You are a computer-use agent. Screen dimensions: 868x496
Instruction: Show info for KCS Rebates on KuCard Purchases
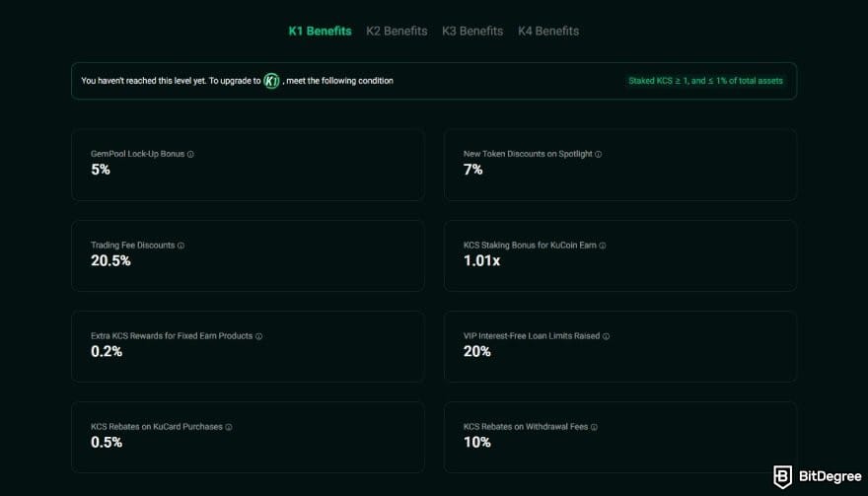[x=229, y=427]
